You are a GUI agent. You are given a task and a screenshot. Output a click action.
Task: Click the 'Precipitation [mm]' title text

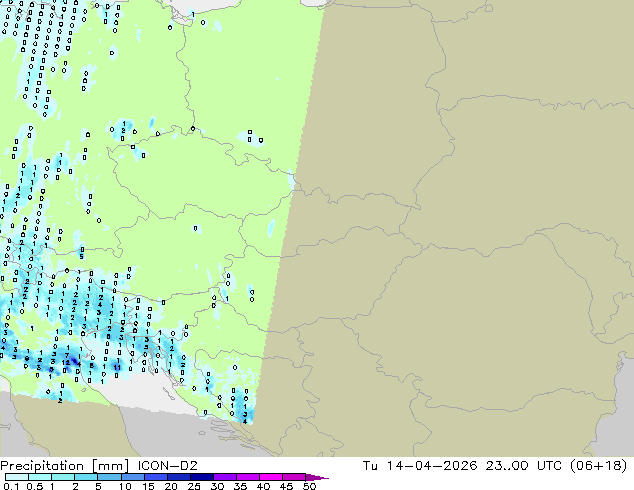(65, 466)
